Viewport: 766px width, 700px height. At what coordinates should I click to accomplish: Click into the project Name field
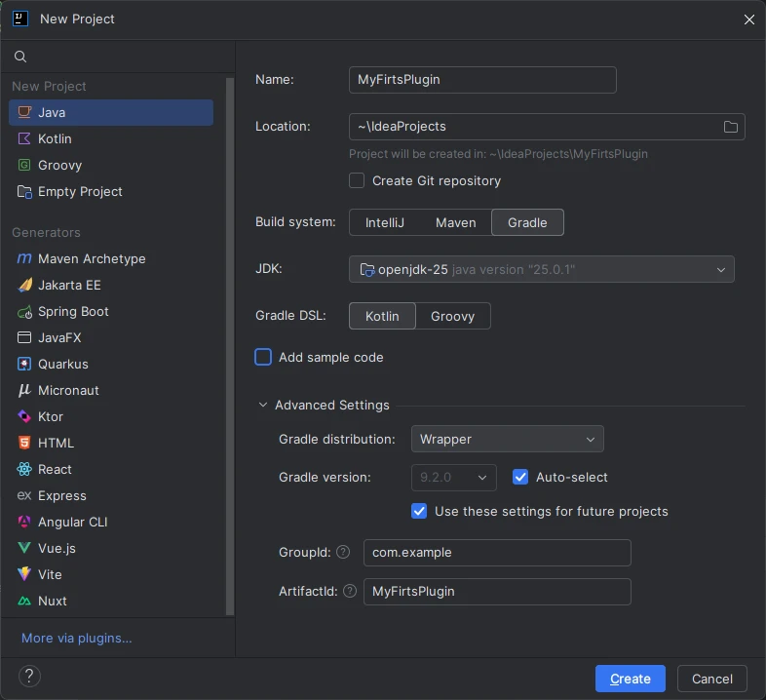481,80
